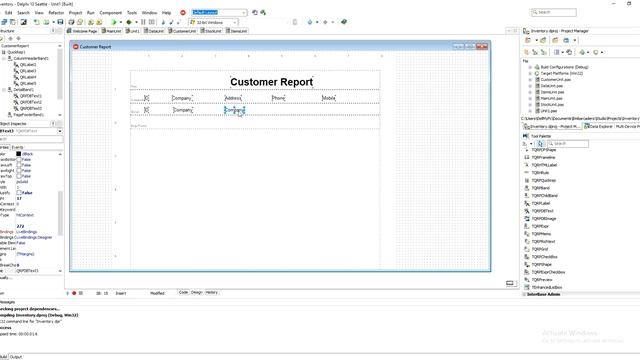Viewport: 640px width, 360px height.
Task: Open the Tools menu
Action: (x=132, y=13)
